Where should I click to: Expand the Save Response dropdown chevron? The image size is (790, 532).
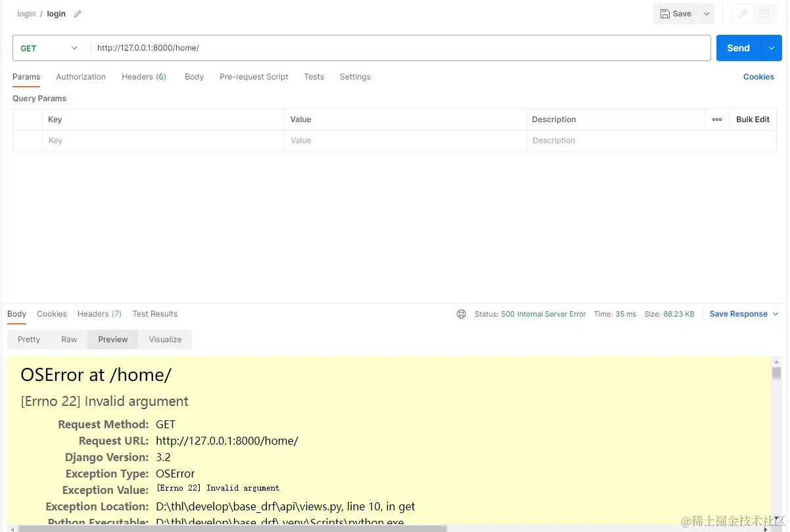[776, 314]
